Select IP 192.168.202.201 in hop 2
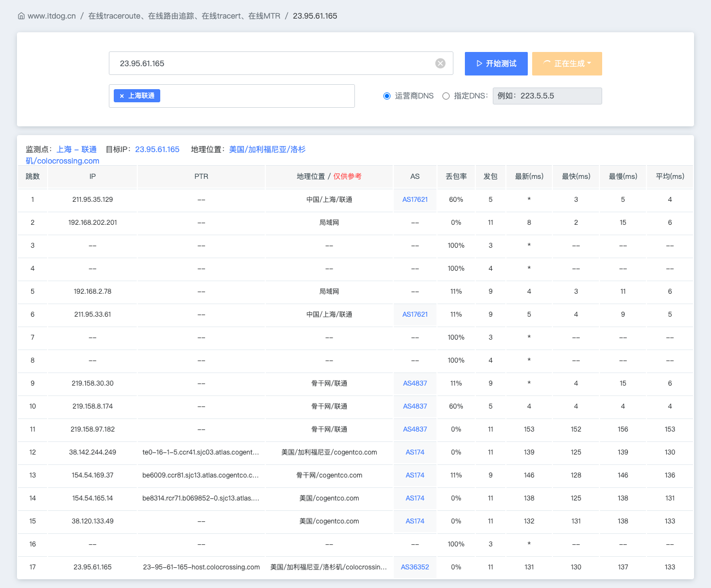Viewport: 711px width, 588px height. click(x=92, y=223)
